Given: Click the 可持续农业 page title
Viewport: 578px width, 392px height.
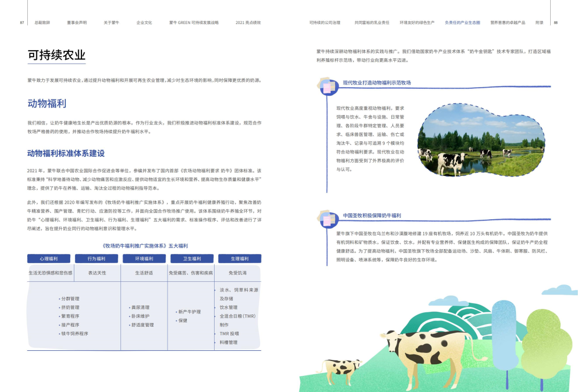Looking at the screenshot, I should pyautogui.click(x=57, y=55).
